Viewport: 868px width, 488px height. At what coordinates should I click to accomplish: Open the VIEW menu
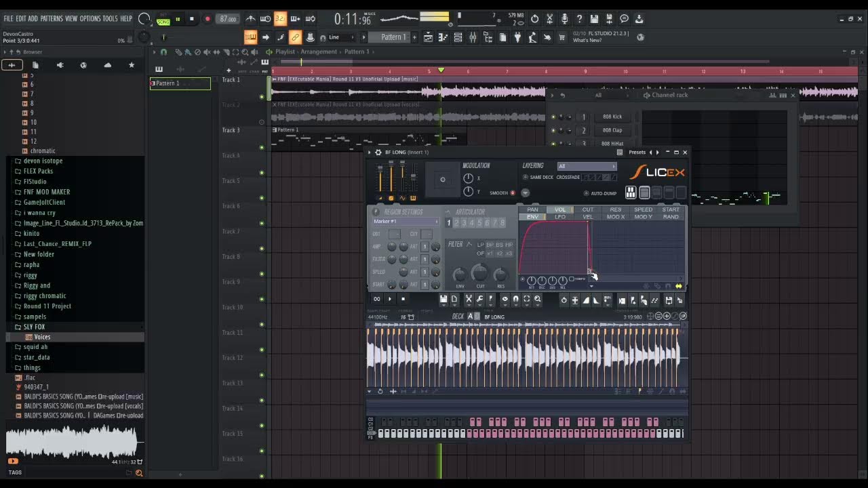[71, 18]
